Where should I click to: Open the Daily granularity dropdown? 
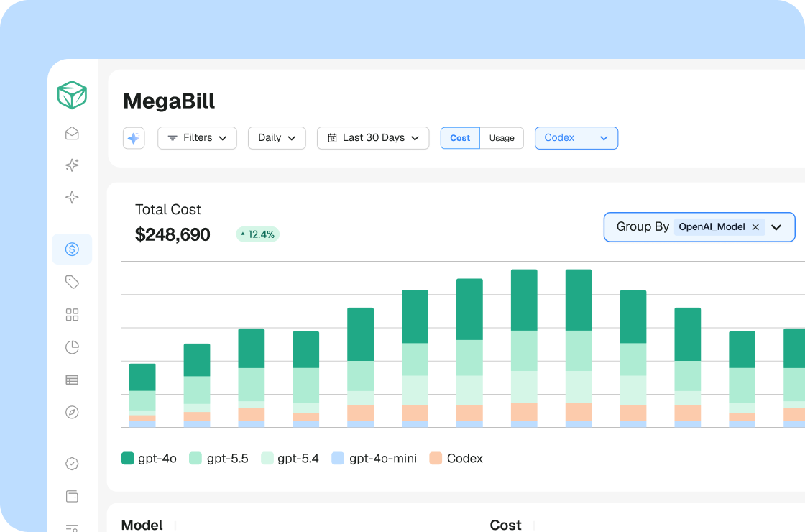(277, 138)
